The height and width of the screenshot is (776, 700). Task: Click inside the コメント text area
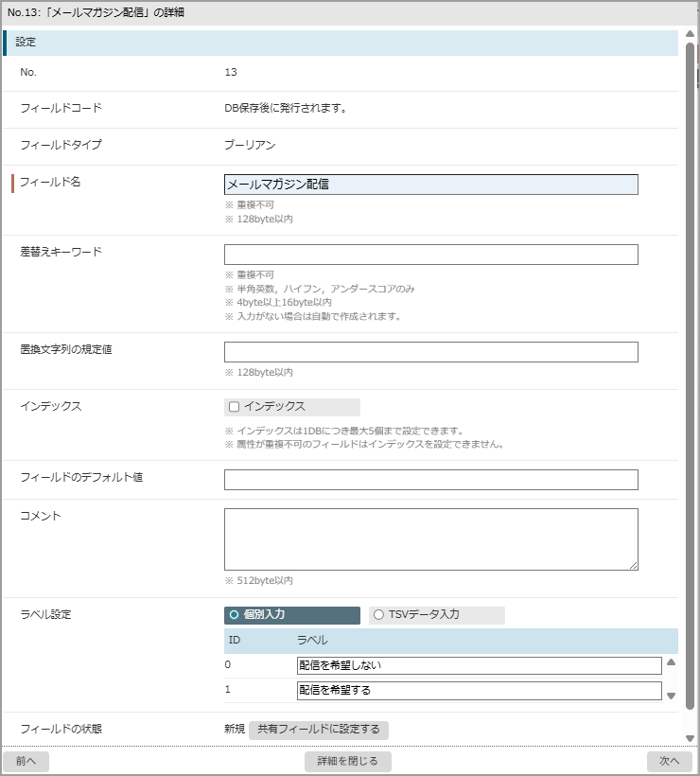[430, 539]
